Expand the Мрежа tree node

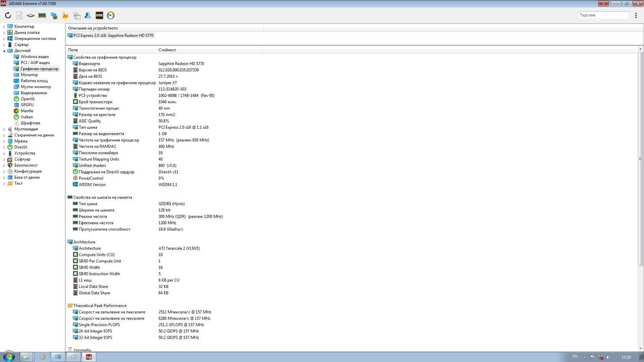coord(4,141)
